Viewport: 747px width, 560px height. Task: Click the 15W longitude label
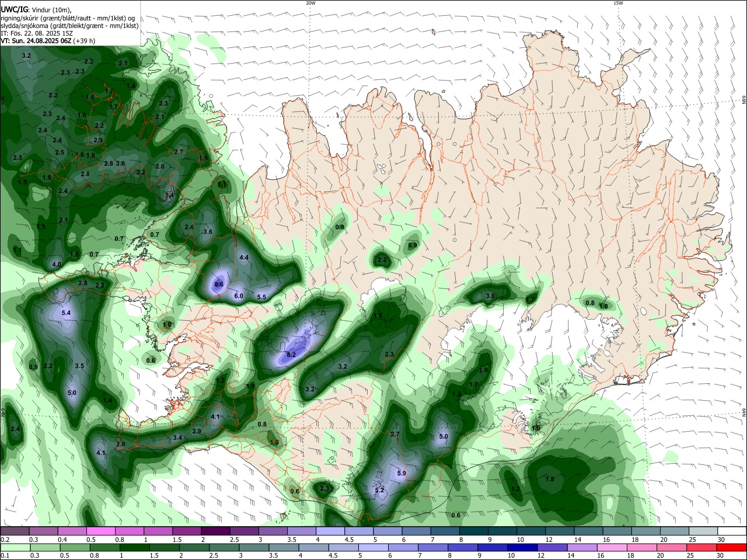tap(618, 3)
